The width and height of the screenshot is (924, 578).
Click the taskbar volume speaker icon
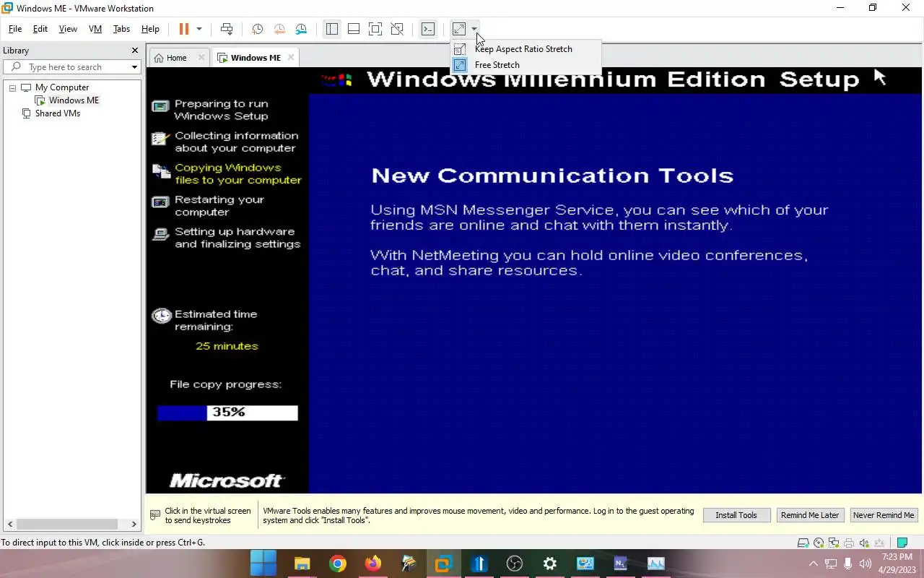coord(866,564)
